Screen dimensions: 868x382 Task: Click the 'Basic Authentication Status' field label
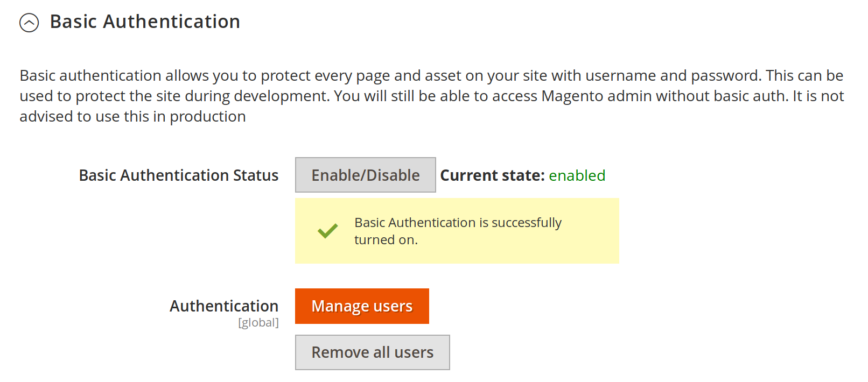178,175
